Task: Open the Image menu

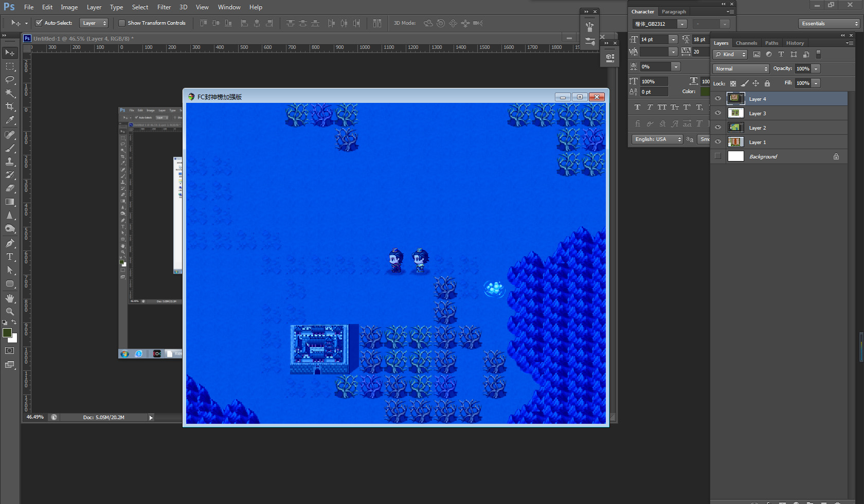Action: click(69, 7)
